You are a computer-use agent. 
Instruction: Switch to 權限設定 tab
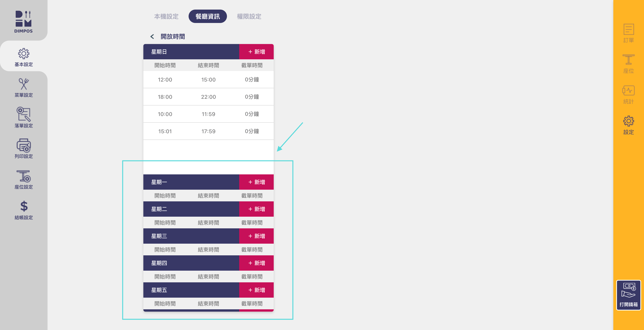[x=249, y=16]
